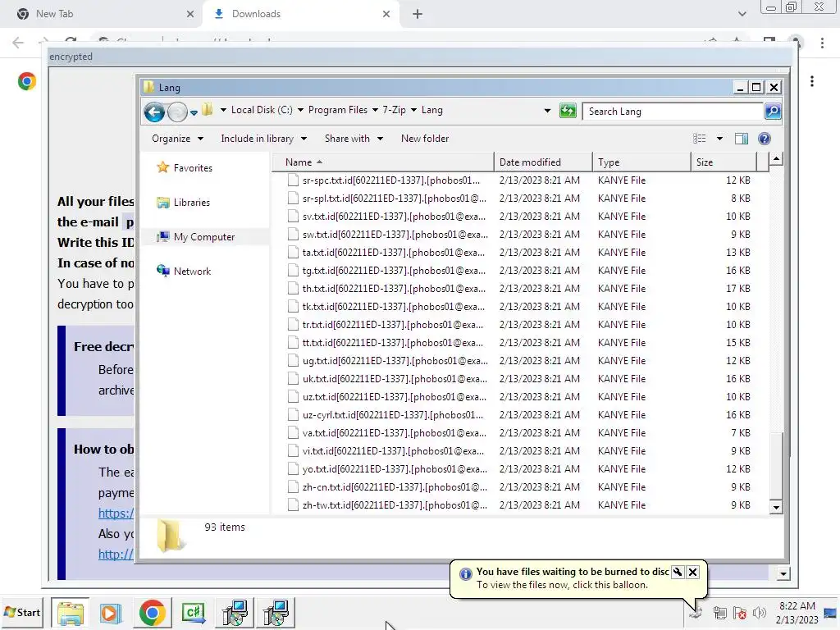Click volume icon in system tray
Viewport: 840px width, 630px height.
point(759,613)
